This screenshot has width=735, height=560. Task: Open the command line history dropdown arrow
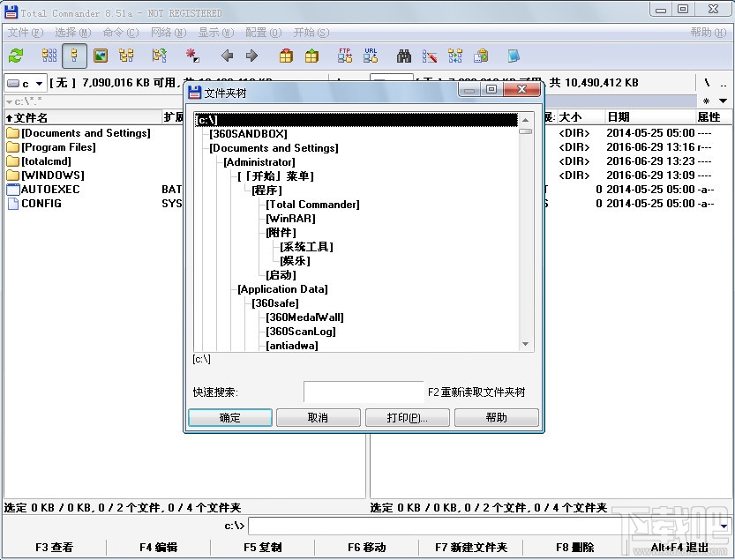(724, 526)
